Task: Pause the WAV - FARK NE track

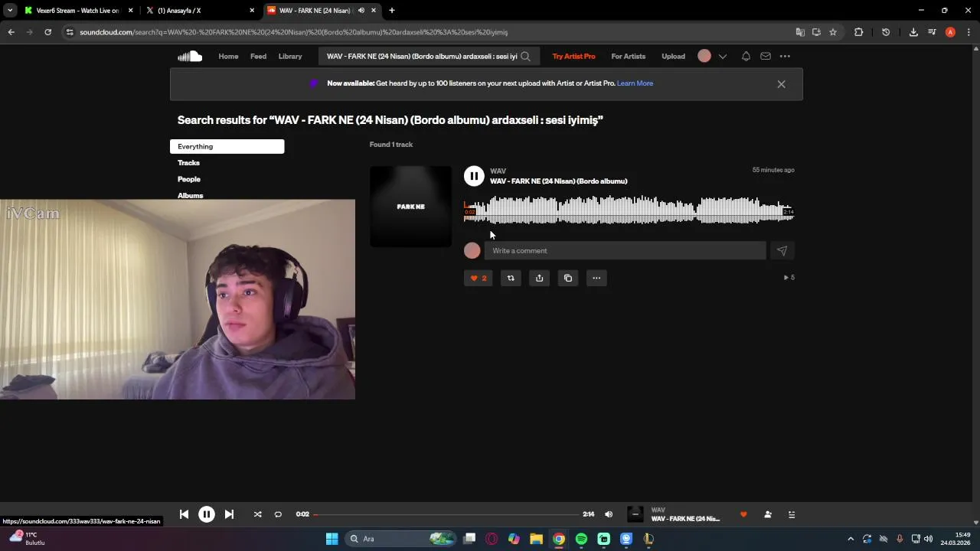Action: [474, 176]
